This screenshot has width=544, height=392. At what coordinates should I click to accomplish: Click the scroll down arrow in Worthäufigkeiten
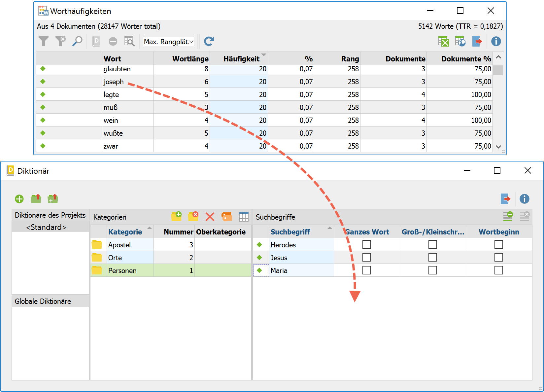[x=498, y=147]
